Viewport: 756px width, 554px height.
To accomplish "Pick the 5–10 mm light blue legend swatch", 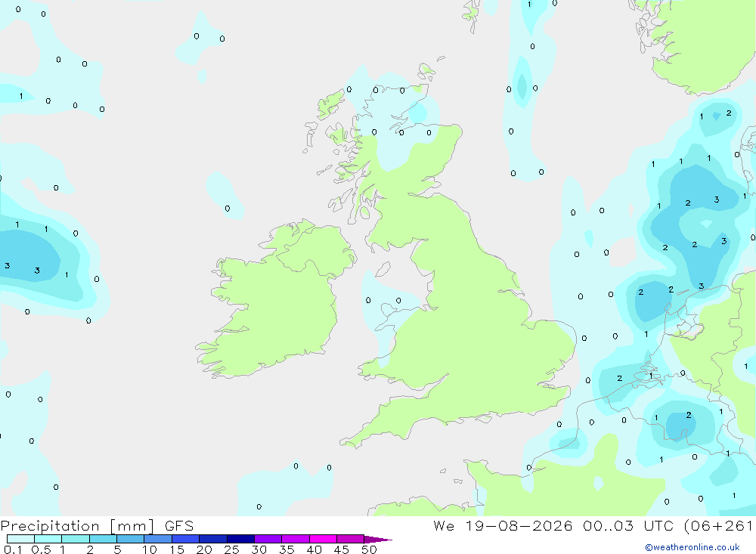I will 131,539.
